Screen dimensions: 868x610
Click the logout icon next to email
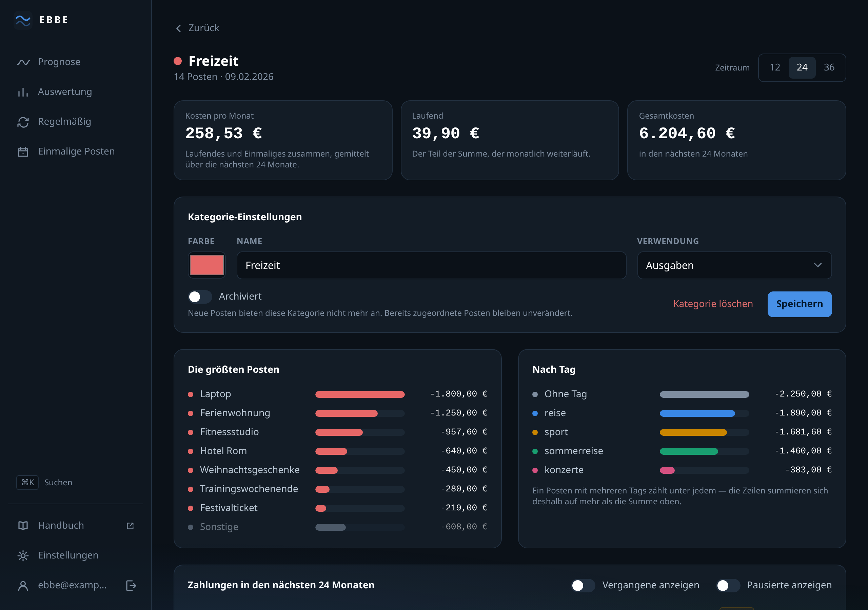click(131, 586)
